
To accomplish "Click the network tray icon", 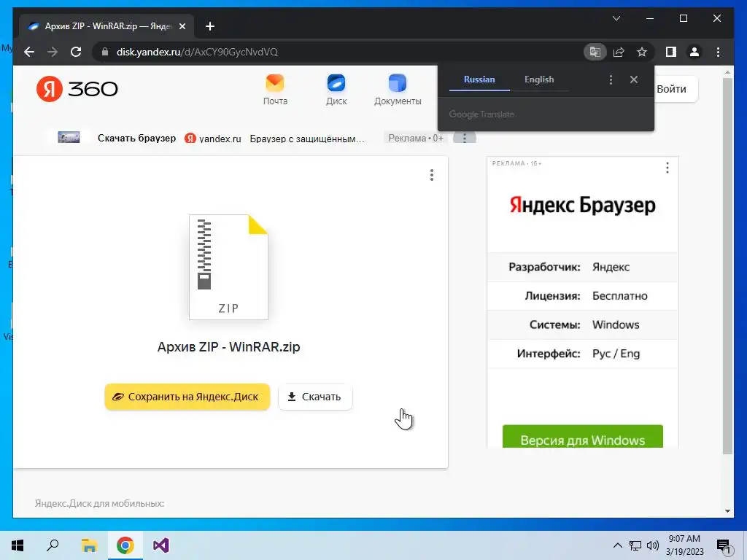I will coord(635,545).
